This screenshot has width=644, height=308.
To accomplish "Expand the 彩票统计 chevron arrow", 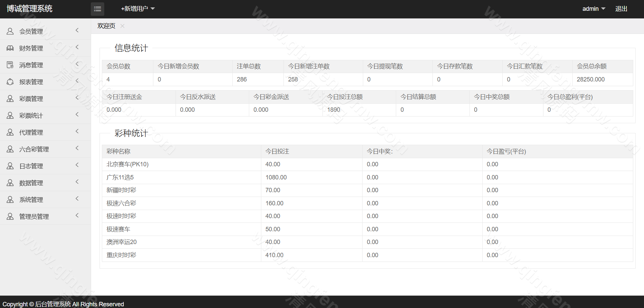I will [x=77, y=114].
